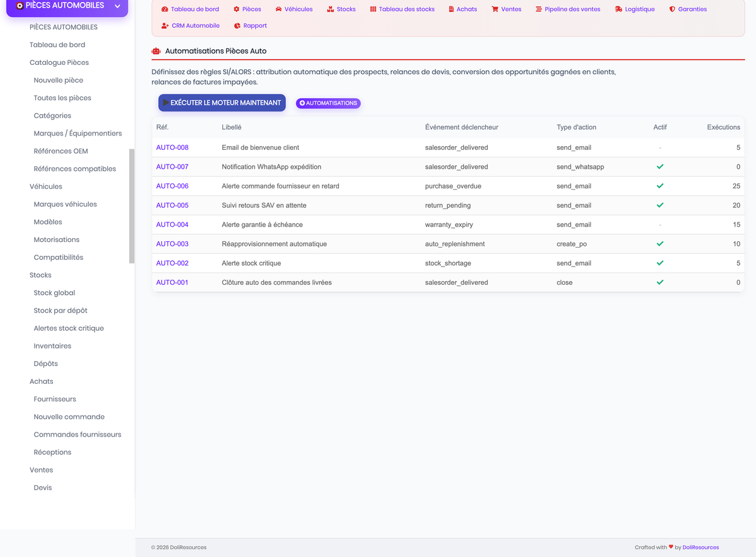This screenshot has width=756, height=557.
Task: Select Nouvelle pièce in the sidebar
Action: coord(59,80)
